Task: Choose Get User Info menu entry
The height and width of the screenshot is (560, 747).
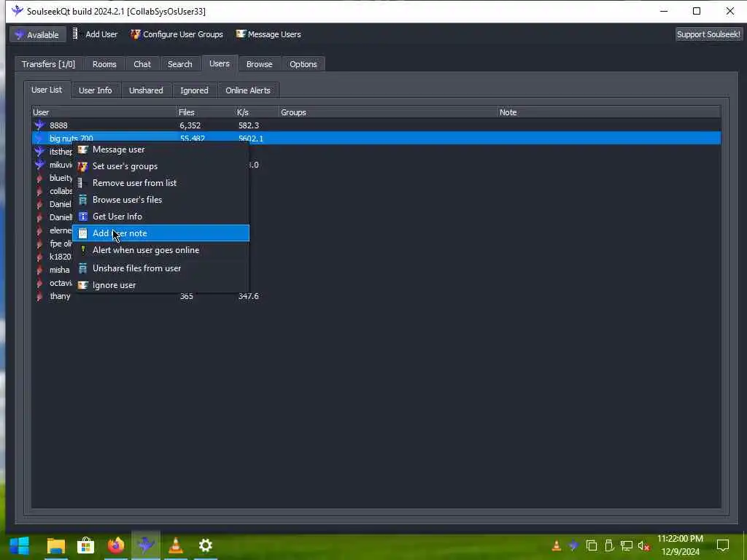Action: [x=160, y=216]
